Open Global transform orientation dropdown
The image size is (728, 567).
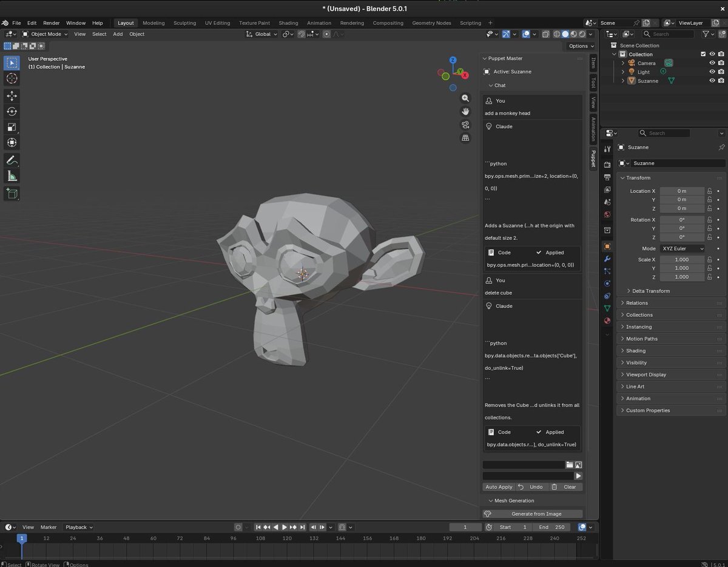click(x=262, y=34)
